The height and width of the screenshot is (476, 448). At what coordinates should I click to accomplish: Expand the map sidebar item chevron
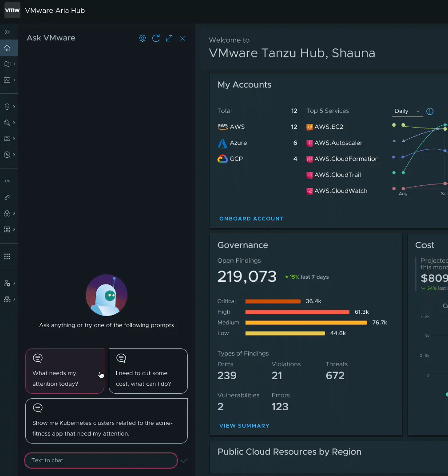coord(14,64)
